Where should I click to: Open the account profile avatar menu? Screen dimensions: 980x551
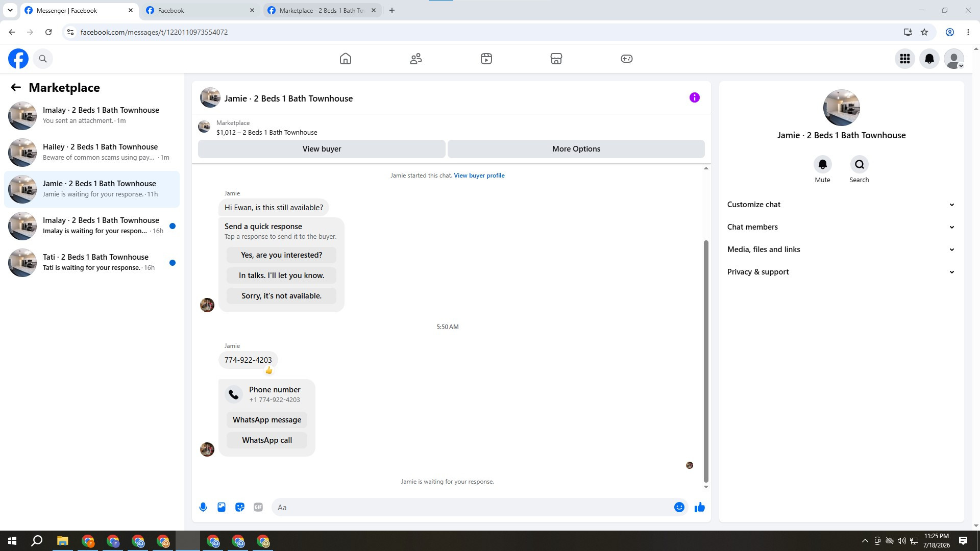pyautogui.click(x=954, y=59)
